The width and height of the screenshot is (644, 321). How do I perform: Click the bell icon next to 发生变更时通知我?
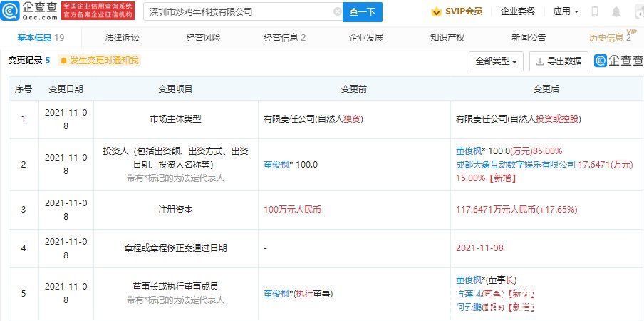pos(63,61)
